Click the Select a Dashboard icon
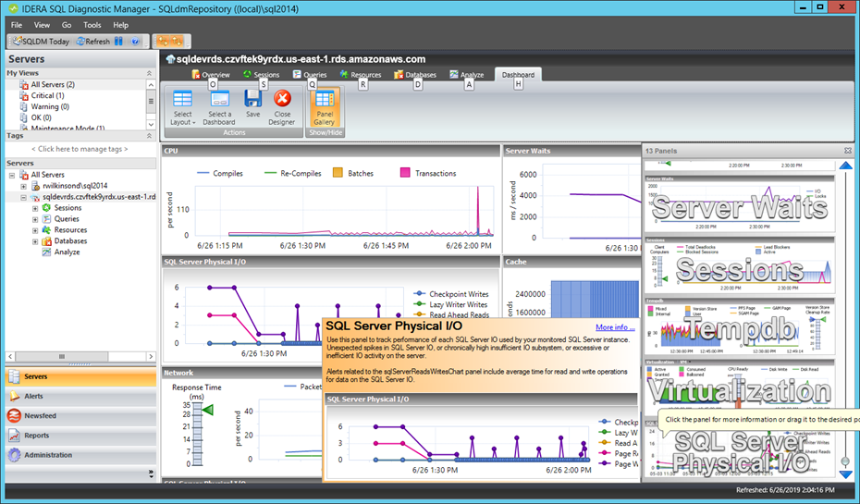The width and height of the screenshot is (860, 504). tap(219, 99)
